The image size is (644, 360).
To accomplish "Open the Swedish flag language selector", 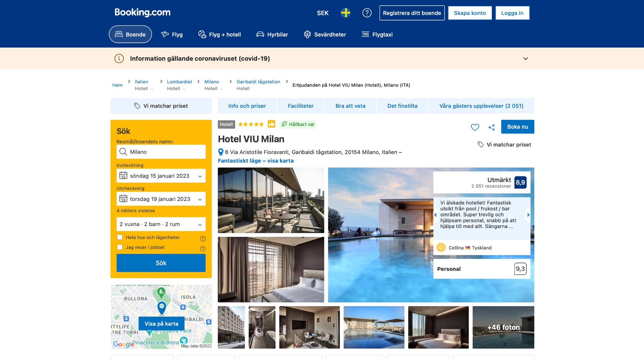I will coord(346,13).
